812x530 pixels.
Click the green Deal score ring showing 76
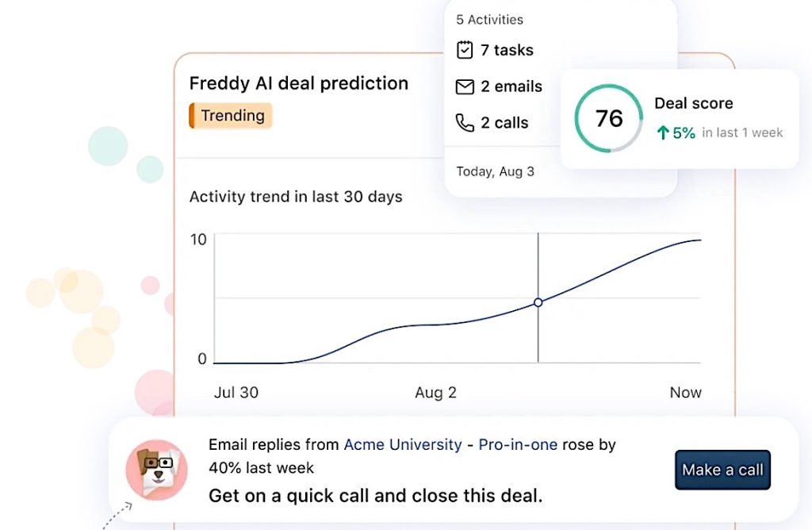607,119
